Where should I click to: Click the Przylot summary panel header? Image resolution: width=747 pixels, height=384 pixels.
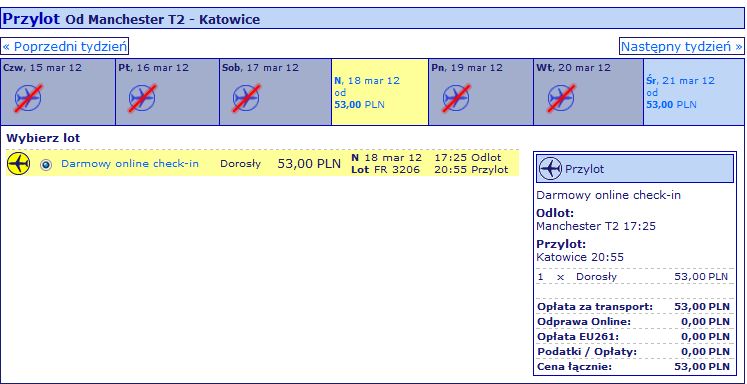coord(635,169)
